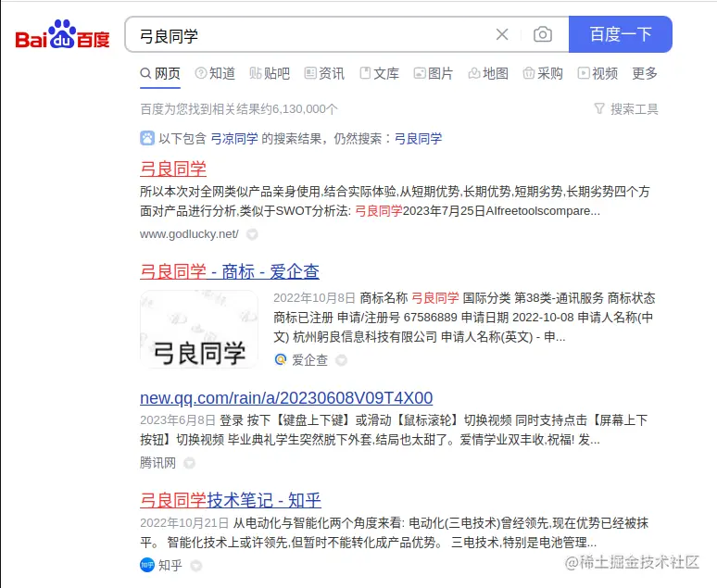Switch to the 知道 tab
The image size is (717, 588).
[215, 73]
